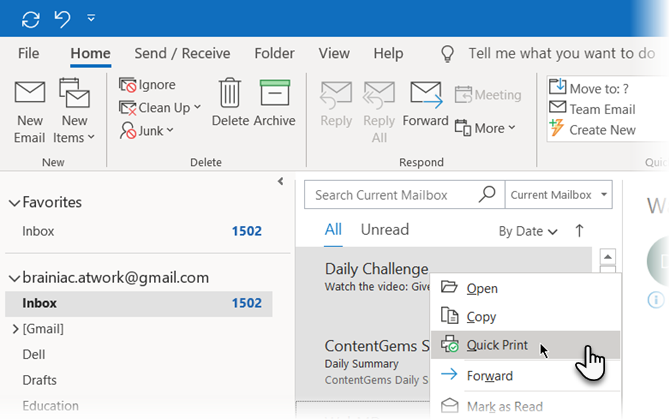Focus the Tell me what you want field
Viewport: 670px width, 420px height.
pos(561,53)
